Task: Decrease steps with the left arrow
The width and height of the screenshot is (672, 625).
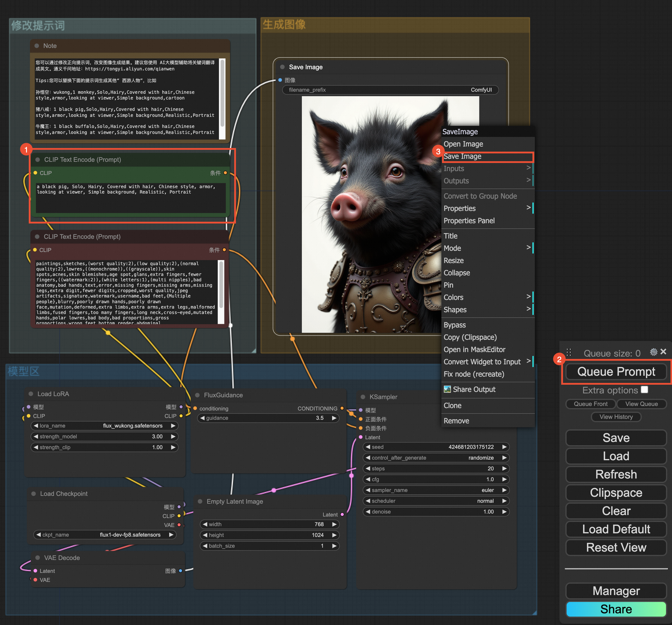Action: (368, 468)
